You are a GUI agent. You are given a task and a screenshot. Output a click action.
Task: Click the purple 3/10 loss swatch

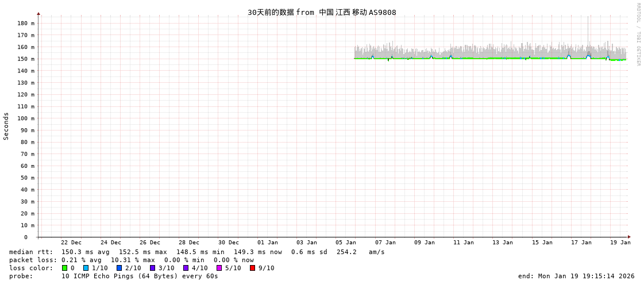pyautogui.click(x=152, y=268)
